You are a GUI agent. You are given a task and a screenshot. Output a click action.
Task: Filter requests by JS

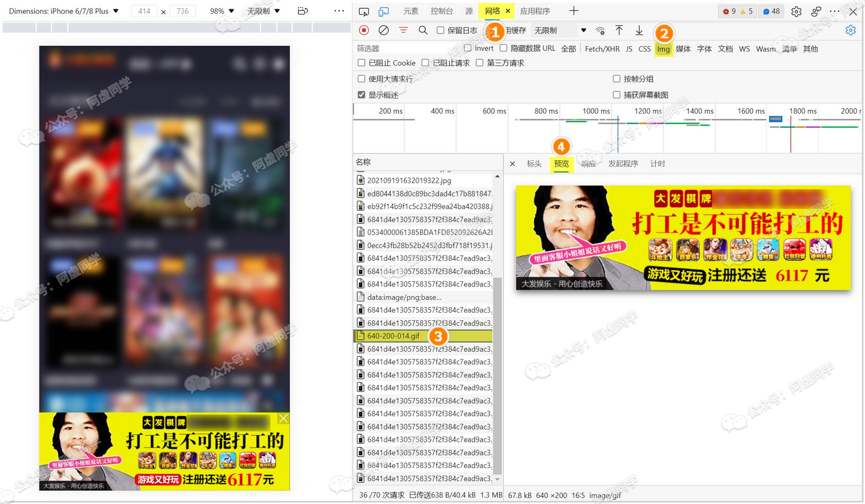629,49
